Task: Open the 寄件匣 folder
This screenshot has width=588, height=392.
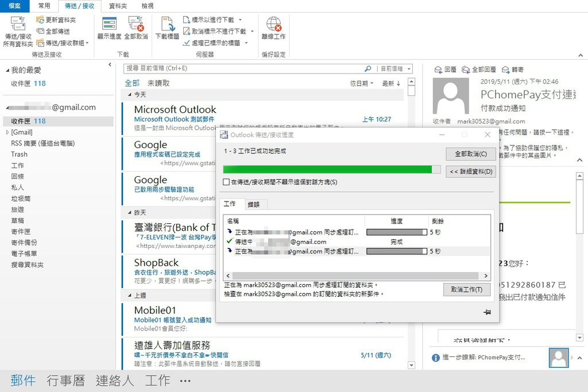Action: [x=21, y=232]
